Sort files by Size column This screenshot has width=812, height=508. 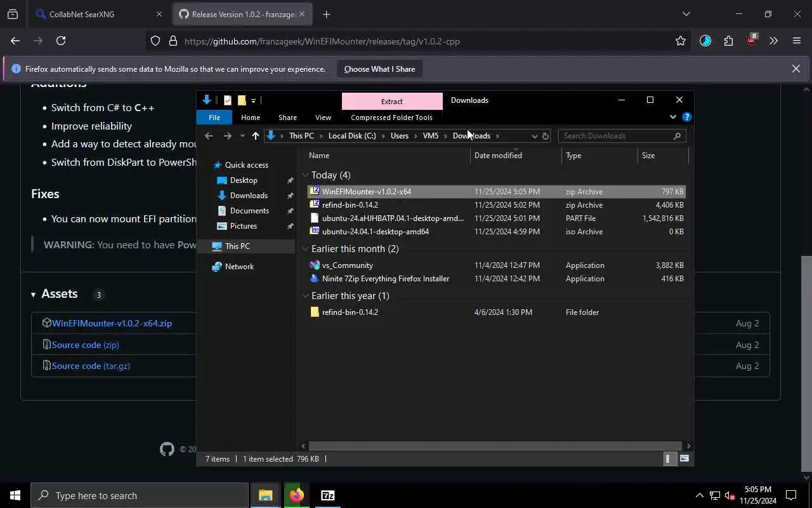(x=663, y=156)
